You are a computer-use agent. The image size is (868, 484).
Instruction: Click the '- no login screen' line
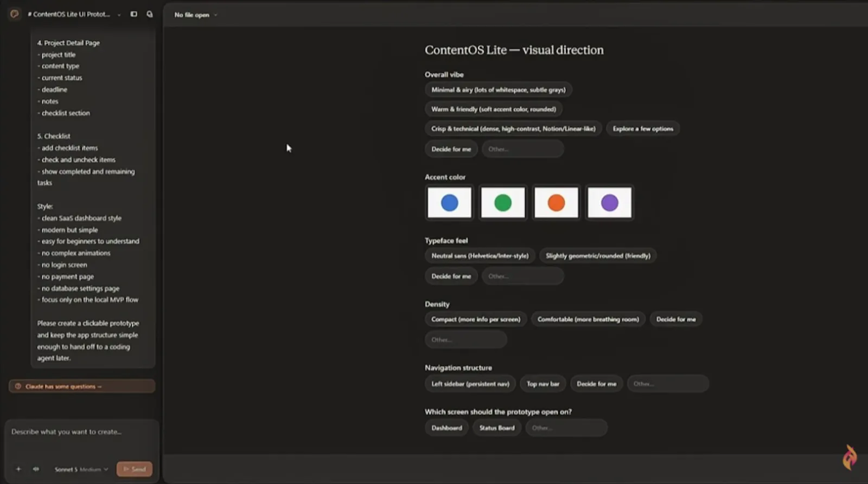tap(62, 265)
